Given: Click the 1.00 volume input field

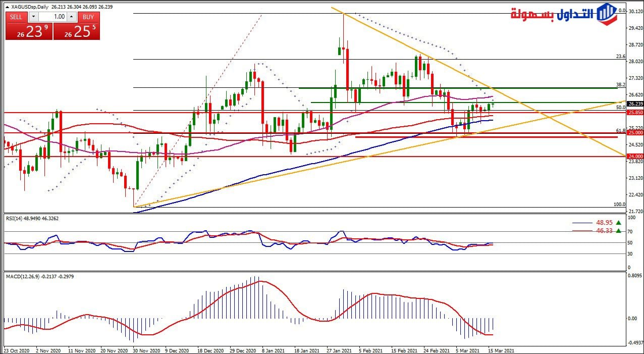Looking at the screenshot, I should tap(52, 16).
